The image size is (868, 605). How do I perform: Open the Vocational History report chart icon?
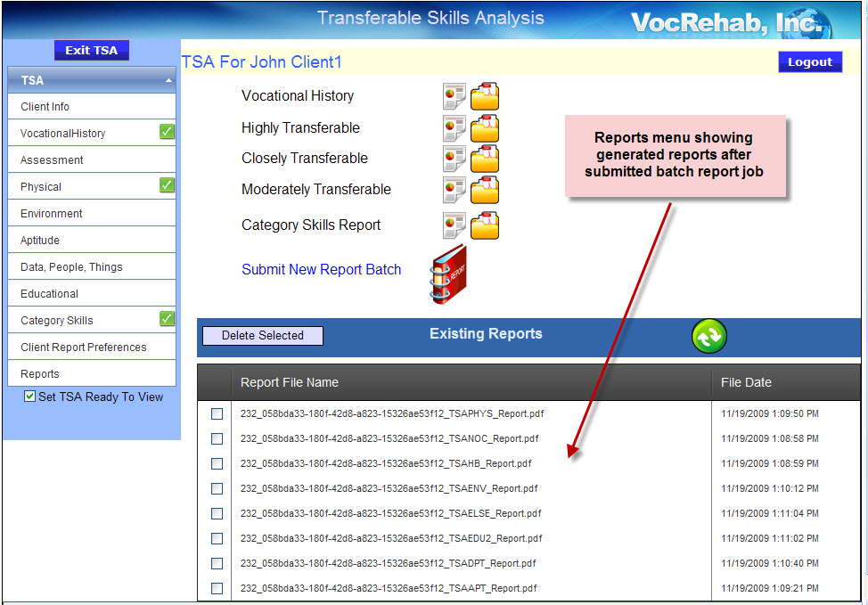pos(454,96)
